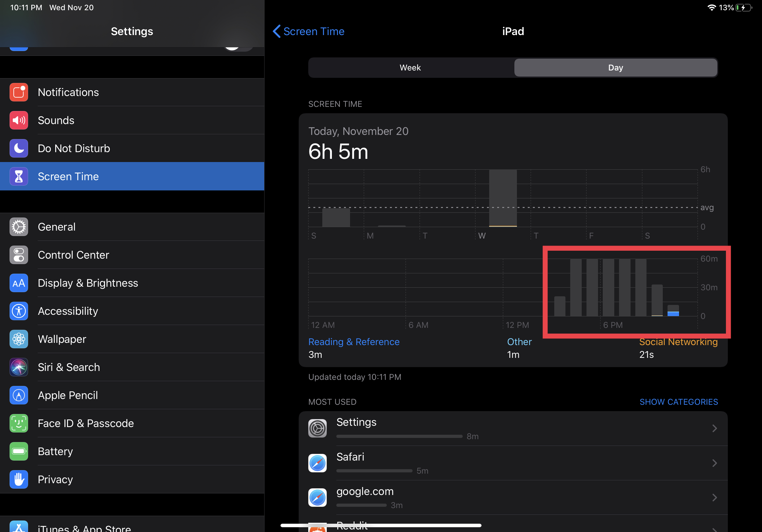The height and width of the screenshot is (532, 762).
Task: Tap the google.com Safari icon
Action: pyautogui.click(x=317, y=498)
